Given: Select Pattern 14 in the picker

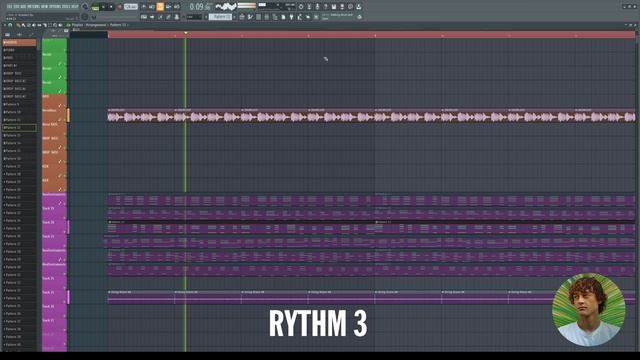Looking at the screenshot, I should pyautogui.click(x=19, y=143).
